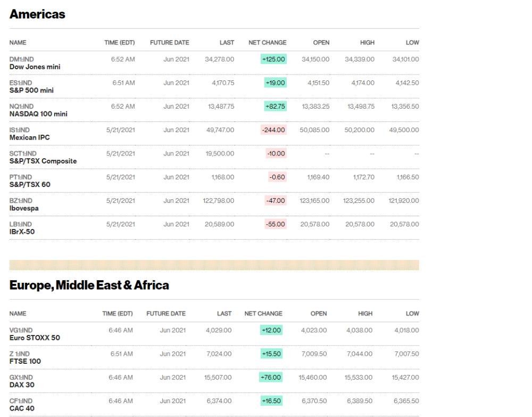Screen dimensions: 532x417
Task: Open the CAC 40 link
Action: [x=22, y=408]
